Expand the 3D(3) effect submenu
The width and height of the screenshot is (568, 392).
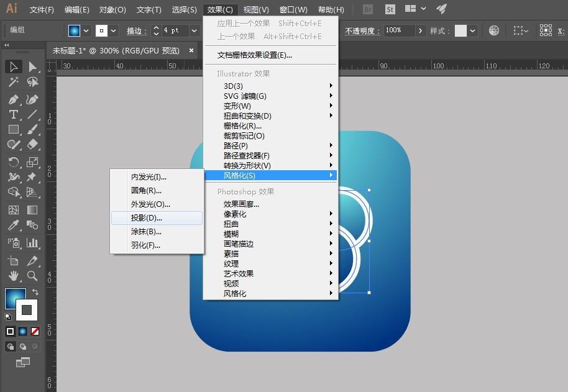[271, 86]
